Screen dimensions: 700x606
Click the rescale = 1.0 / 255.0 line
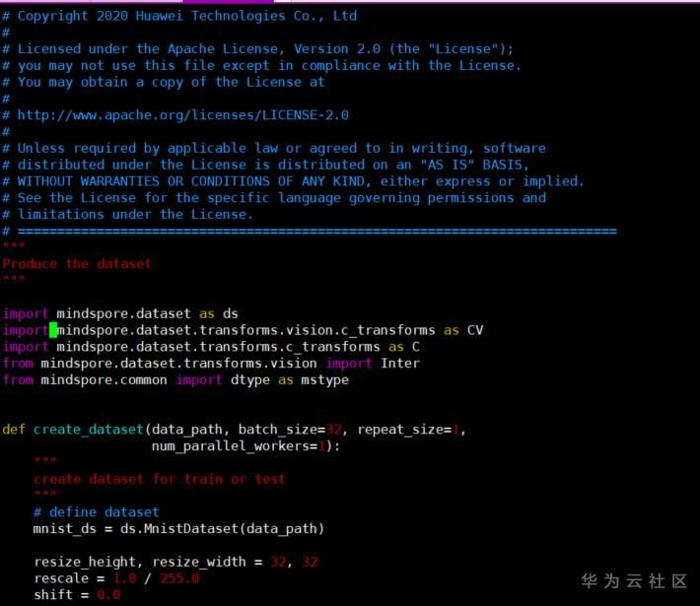(116, 578)
